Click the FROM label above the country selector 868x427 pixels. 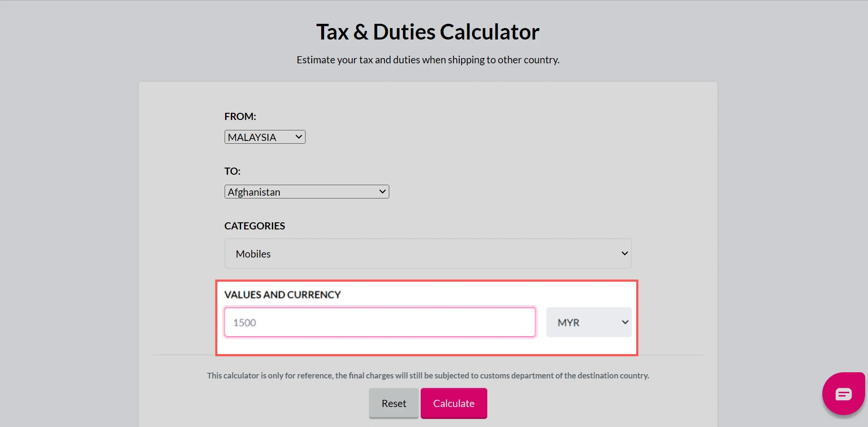pyautogui.click(x=240, y=116)
